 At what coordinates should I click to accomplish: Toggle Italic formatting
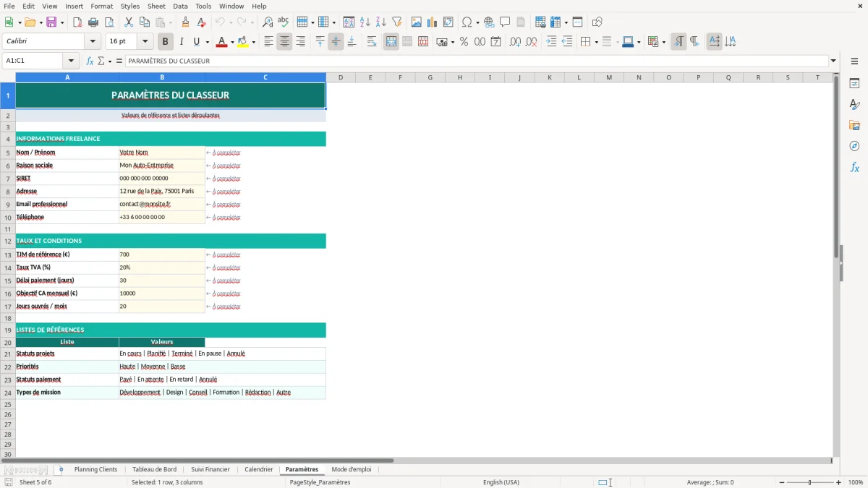[182, 42]
